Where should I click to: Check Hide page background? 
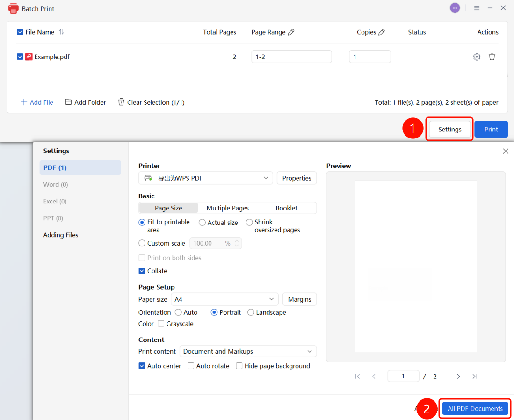(x=239, y=366)
